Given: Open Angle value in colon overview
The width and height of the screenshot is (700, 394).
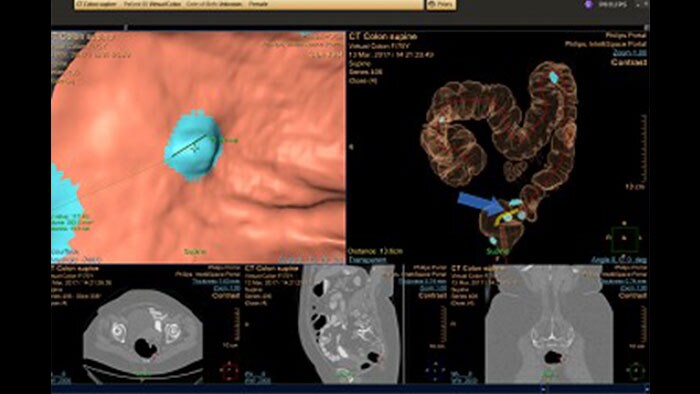Looking at the screenshot, I should coord(618,259).
